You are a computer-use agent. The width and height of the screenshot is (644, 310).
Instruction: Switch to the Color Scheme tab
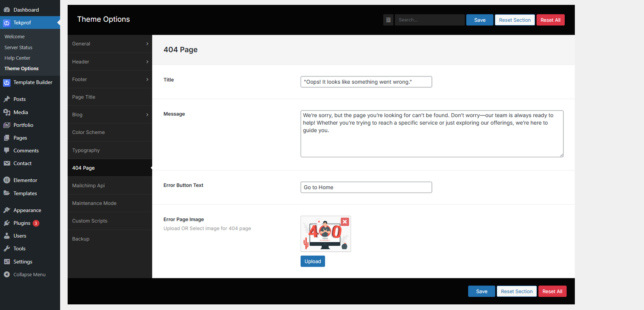click(89, 132)
